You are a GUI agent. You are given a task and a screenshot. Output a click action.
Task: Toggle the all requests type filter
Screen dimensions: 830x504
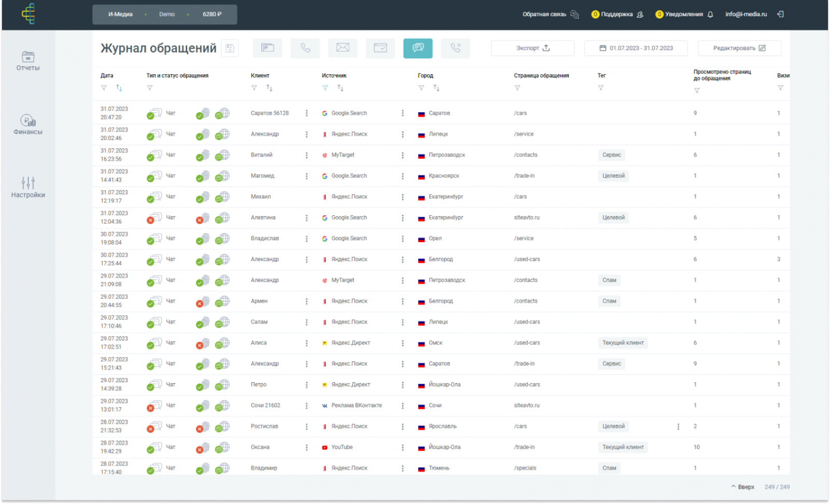tap(268, 48)
